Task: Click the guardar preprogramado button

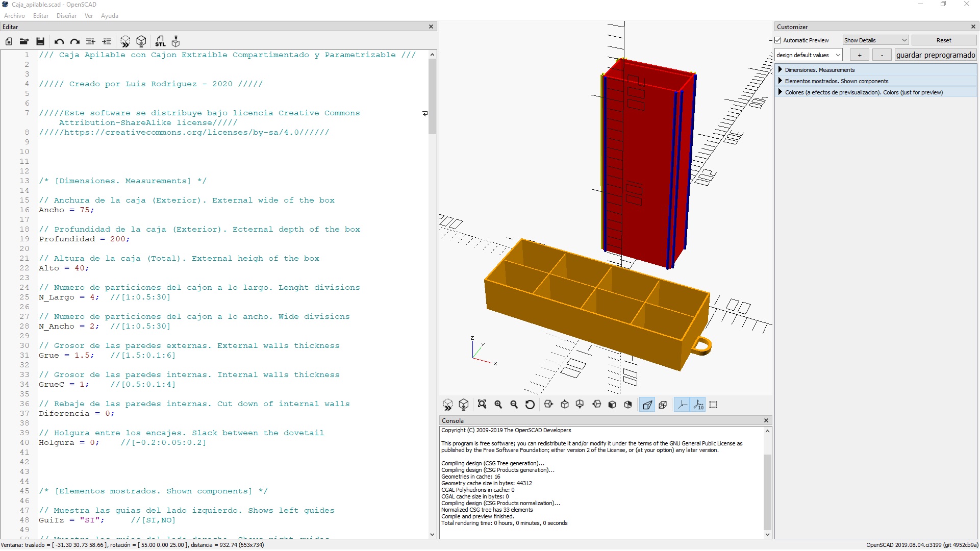Action: pos(936,55)
